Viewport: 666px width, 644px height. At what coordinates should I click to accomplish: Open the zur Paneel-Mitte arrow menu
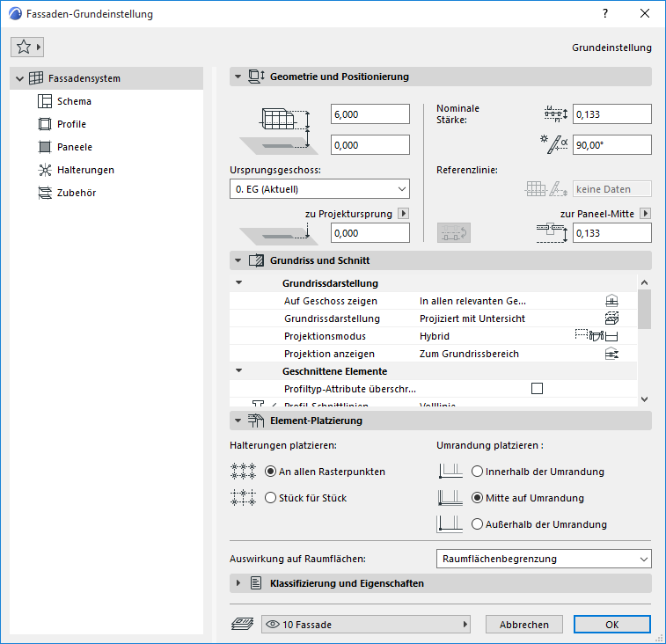646,213
